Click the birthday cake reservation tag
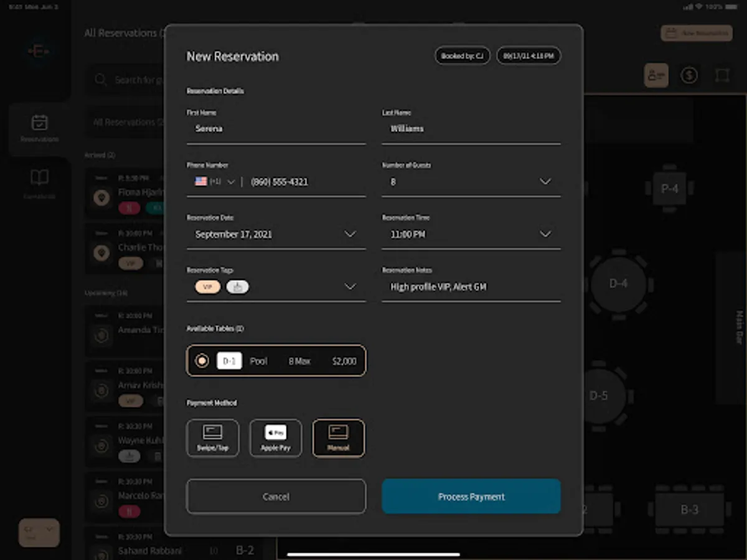This screenshot has width=747, height=560. [x=237, y=287]
